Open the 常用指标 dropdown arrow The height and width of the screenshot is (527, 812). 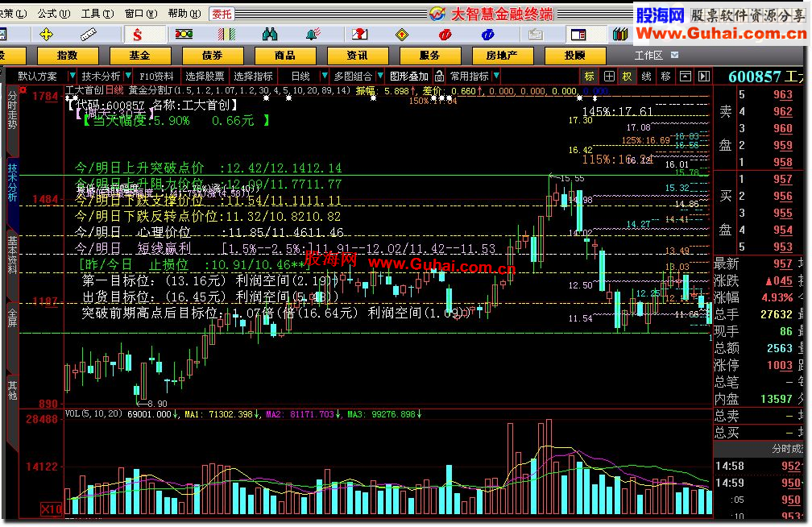point(496,77)
